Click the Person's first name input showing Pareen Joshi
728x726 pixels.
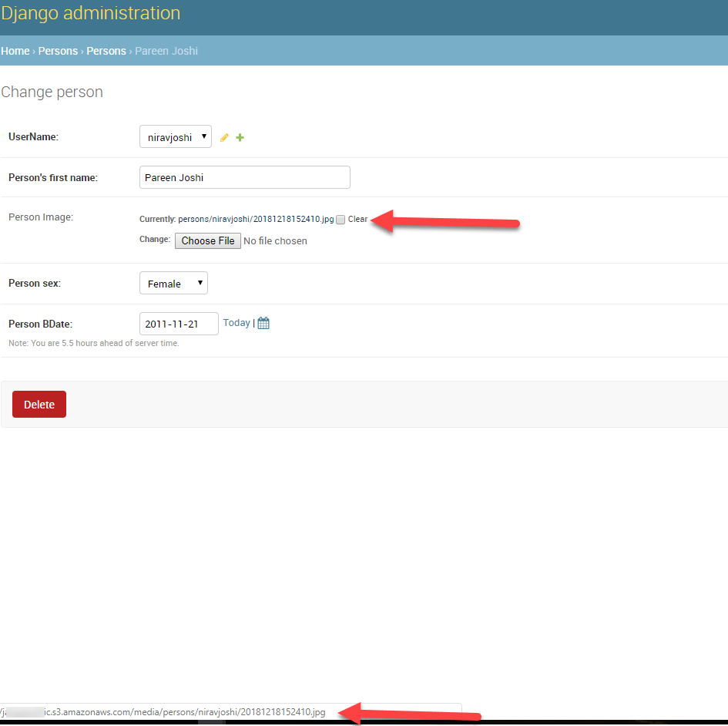244,177
